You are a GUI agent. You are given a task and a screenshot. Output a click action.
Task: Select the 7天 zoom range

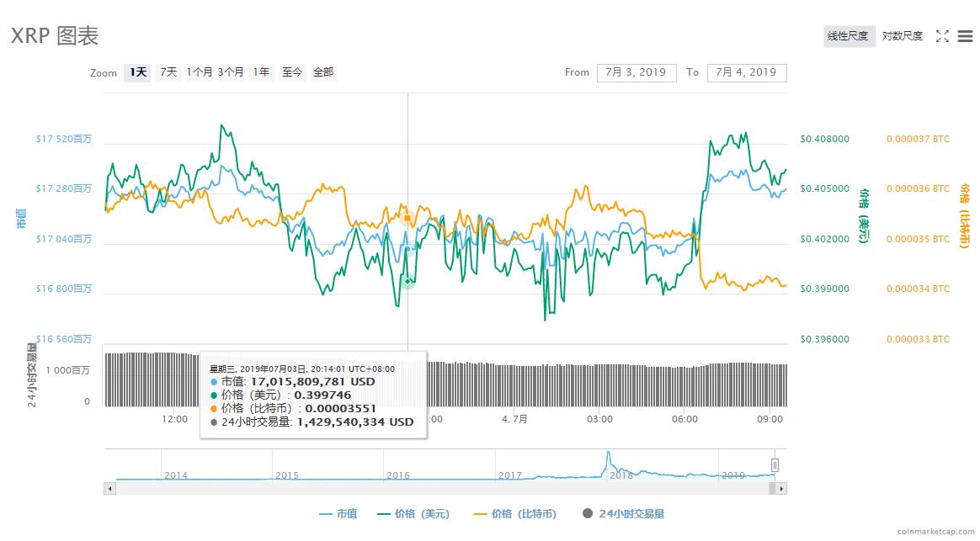point(168,72)
